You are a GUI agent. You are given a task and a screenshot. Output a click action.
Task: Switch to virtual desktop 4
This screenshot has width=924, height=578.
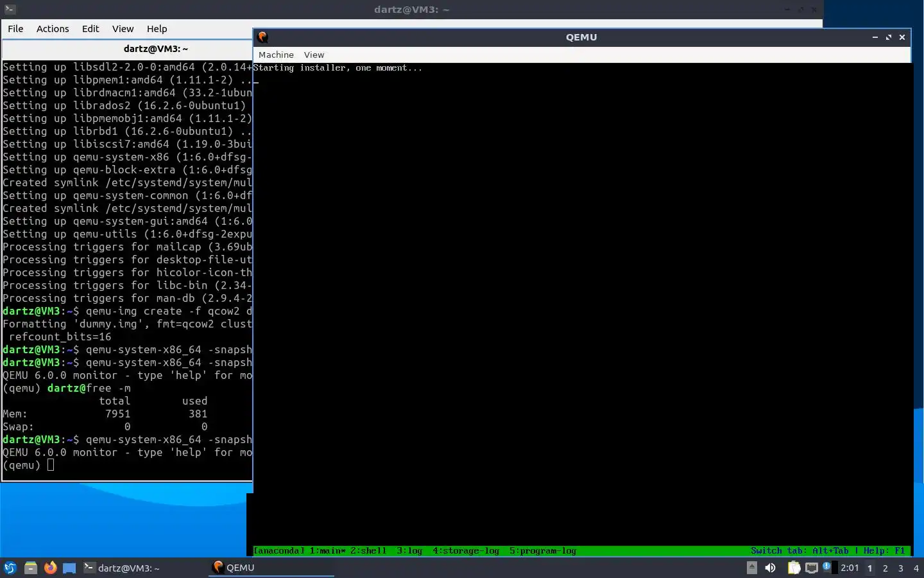pos(916,568)
